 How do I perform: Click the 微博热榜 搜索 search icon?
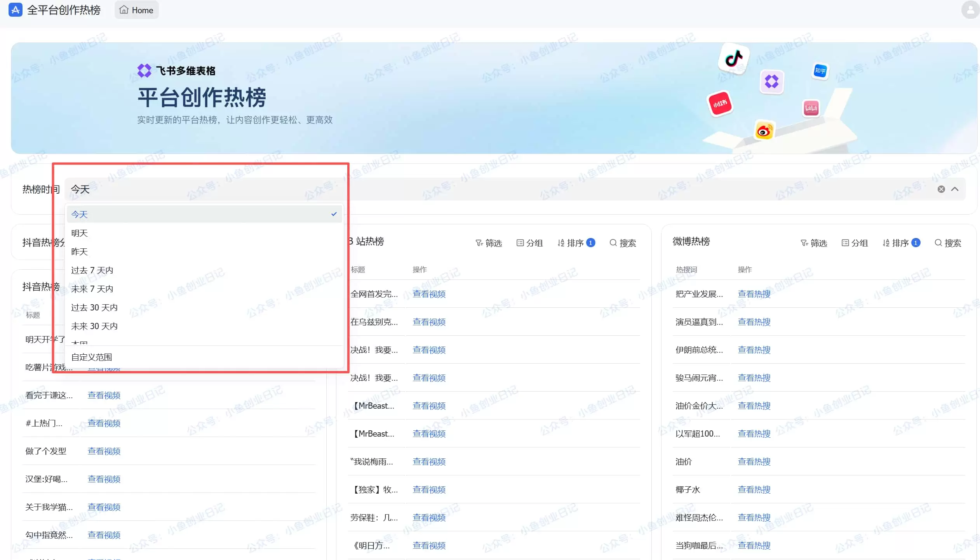click(938, 243)
